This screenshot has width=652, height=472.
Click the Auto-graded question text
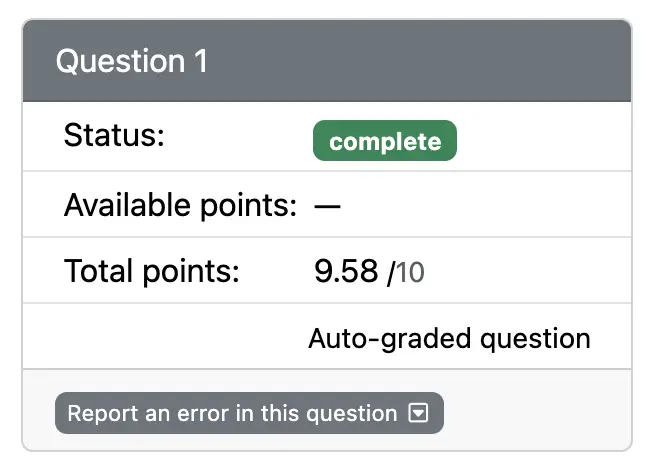(x=449, y=338)
